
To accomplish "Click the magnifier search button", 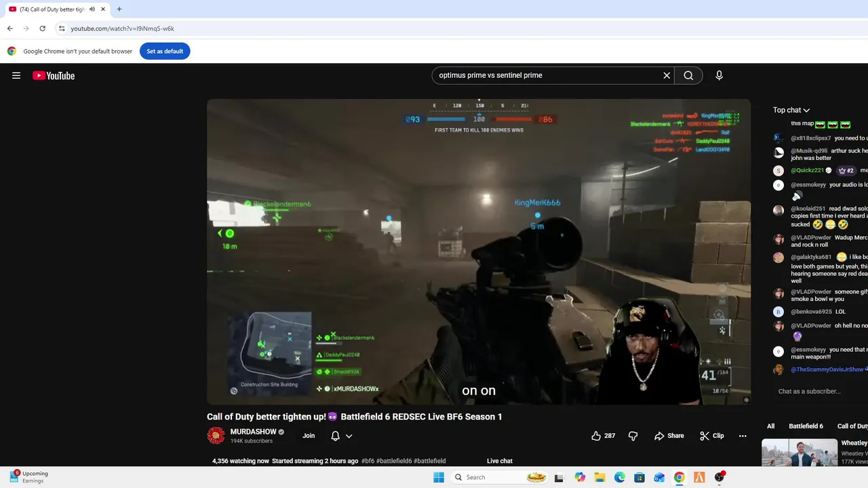I will [x=688, y=75].
